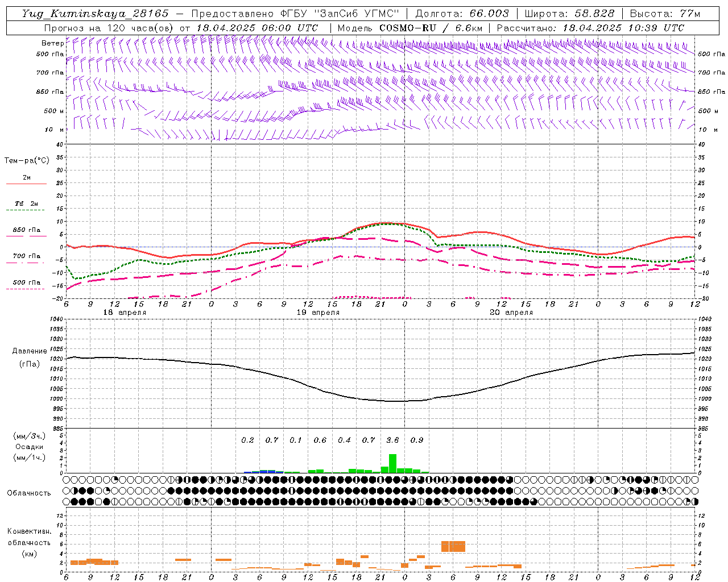Click the Модель COSMO-RU / 6.6км label
This screenshot has width=728, height=582.
click(410, 28)
